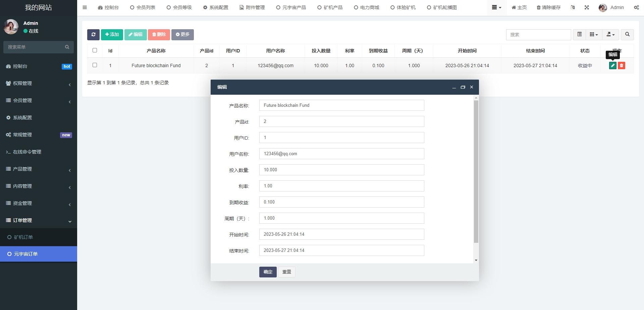Switch to 矿机轮播图 top tab
644x310 pixels.
point(442,7)
